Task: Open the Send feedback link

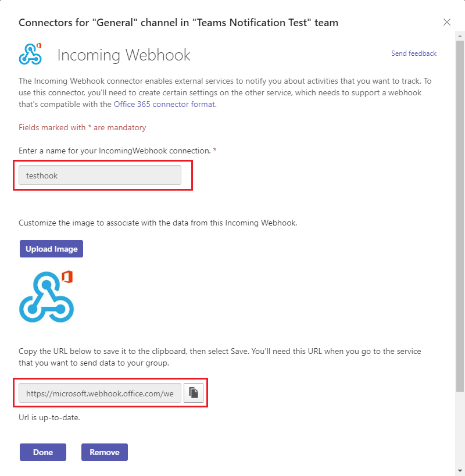Action: click(x=414, y=53)
